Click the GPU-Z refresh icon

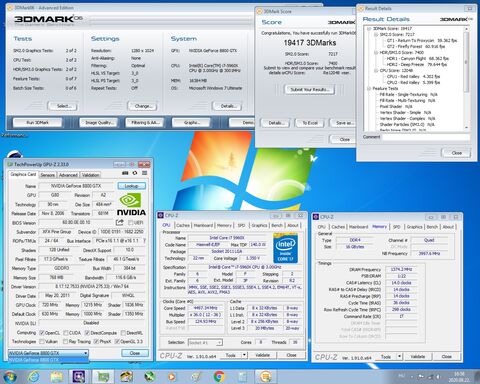(x=135, y=173)
